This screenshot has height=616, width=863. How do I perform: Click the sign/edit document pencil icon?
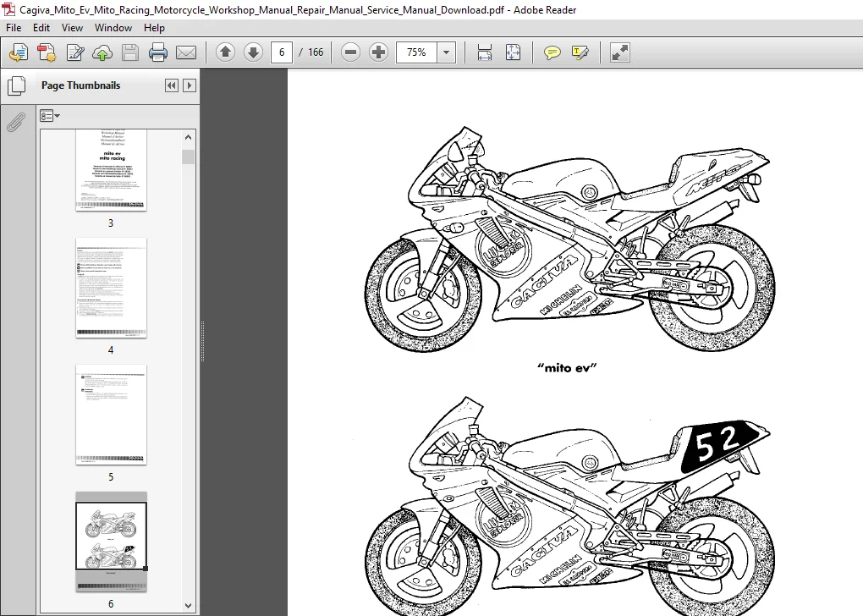click(x=74, y=52)
